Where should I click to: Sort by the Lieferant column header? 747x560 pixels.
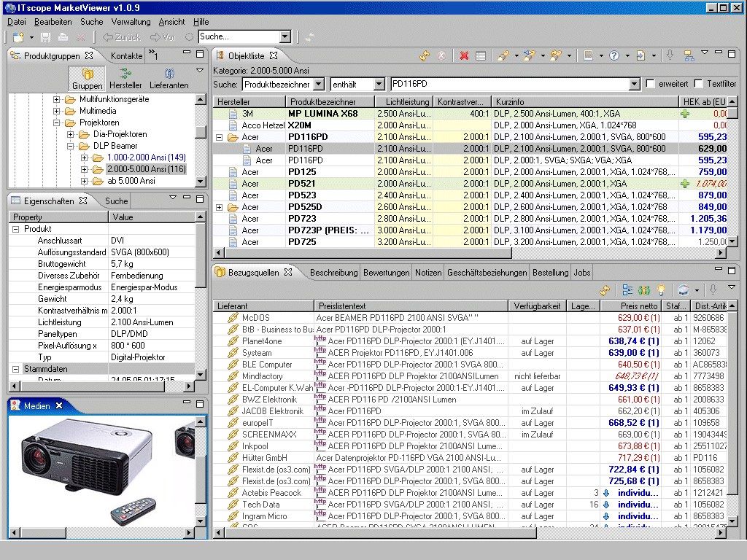[263, 306]
